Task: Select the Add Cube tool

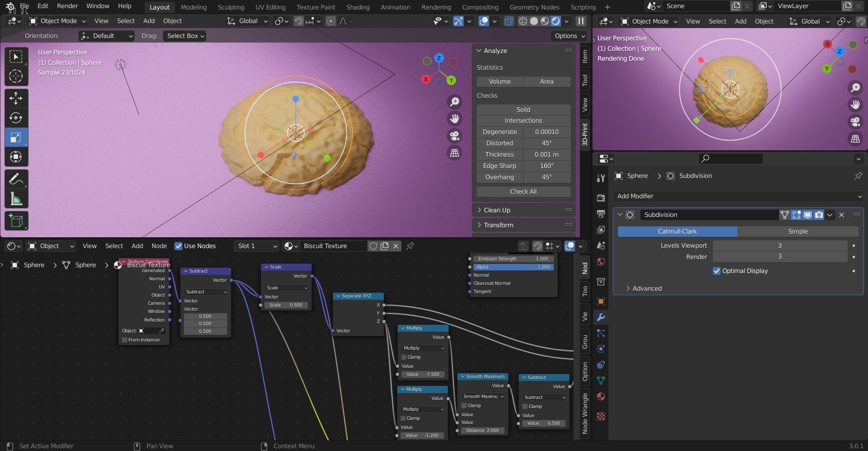Action: pos(16,221)
